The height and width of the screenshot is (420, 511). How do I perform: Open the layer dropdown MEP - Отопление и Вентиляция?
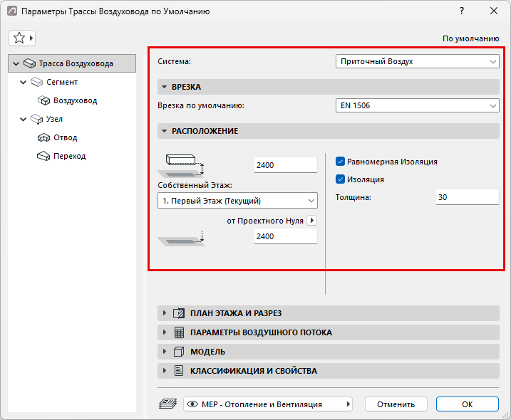tap(267, 404)
